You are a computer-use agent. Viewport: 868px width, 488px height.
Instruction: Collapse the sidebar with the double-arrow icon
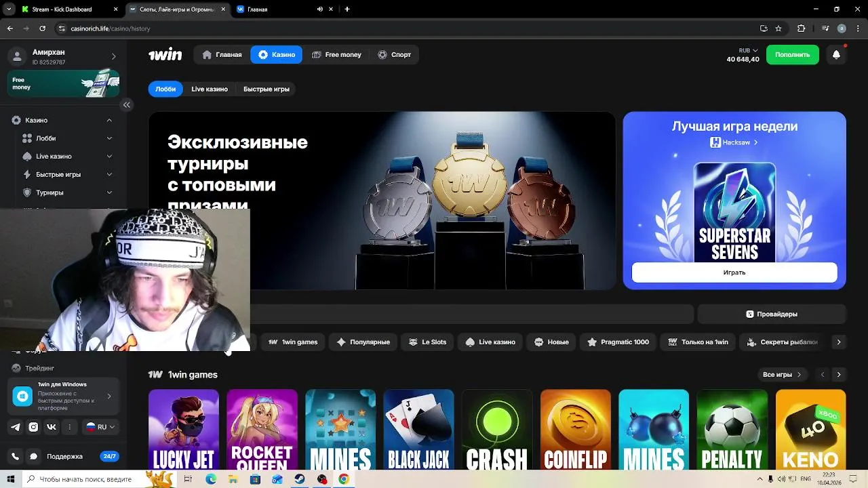tap(126, 104)
